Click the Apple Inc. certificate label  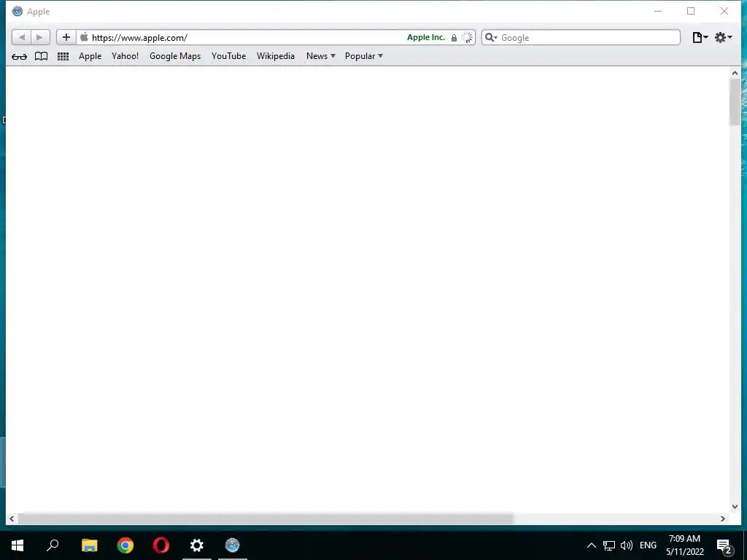(x=426, y=37)
